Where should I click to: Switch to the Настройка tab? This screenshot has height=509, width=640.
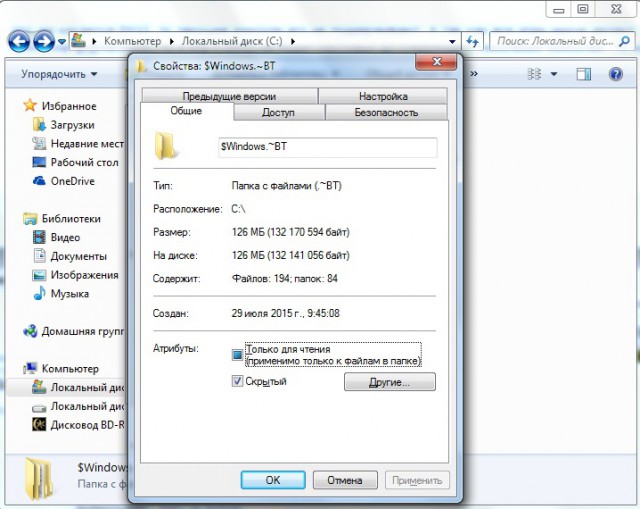coord(383,96)
